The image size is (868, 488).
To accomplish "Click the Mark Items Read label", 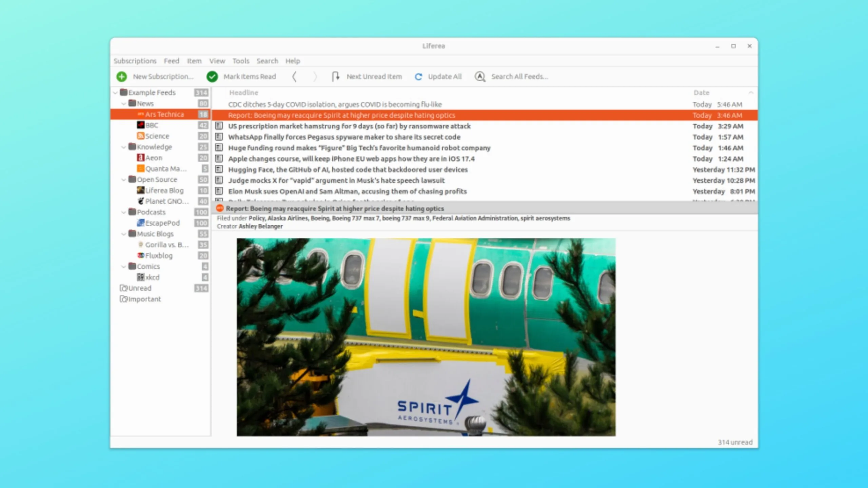I will coord(250,77).
